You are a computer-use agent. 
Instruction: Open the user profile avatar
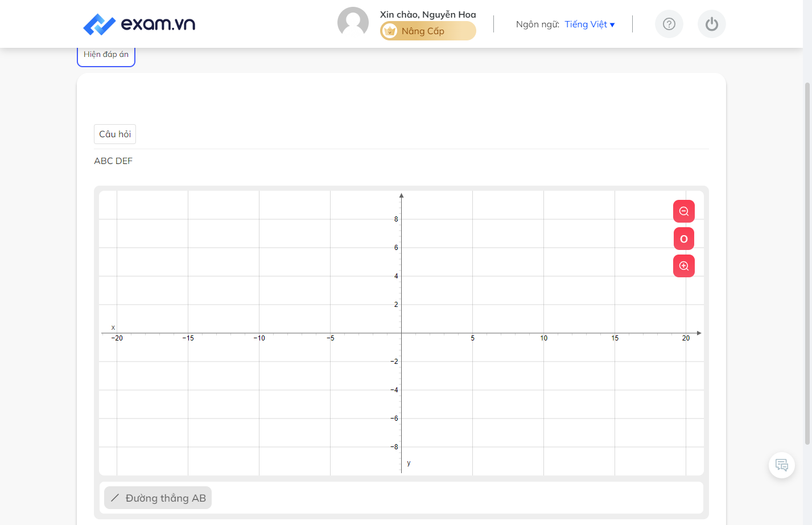[x=353, y=23]
